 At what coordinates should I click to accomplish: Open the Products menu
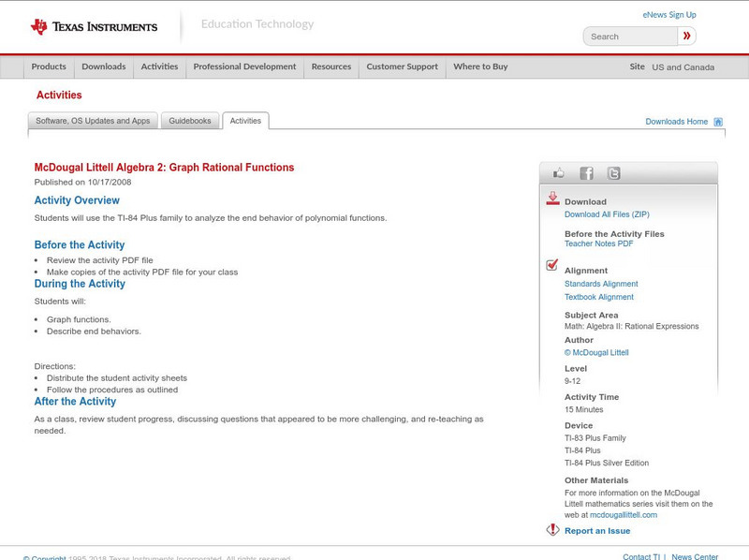click(x=49, y=67)
